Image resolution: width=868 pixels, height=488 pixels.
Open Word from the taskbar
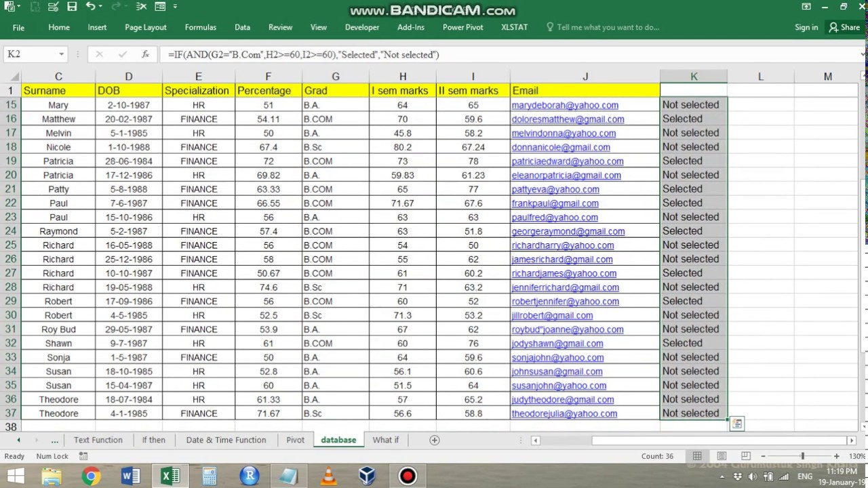(130, 476)
